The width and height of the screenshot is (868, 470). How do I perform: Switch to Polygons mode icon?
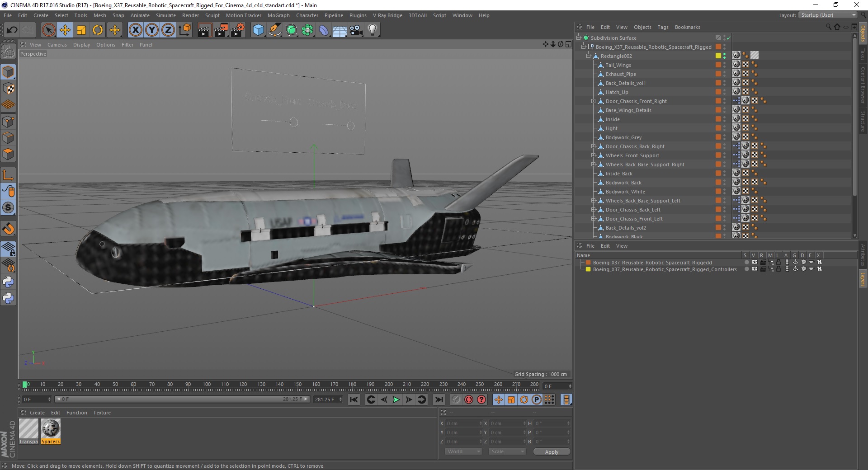click(8, 155)
